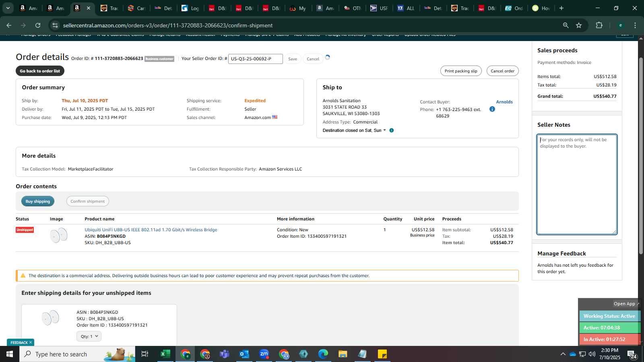
Task: Open Sticky Notes from the taskbar
Action: [x=382, y=354]
